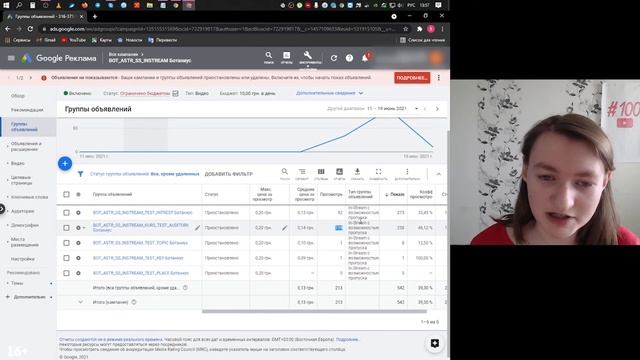Check the TEST_KEY ad group checkbox
The height and width of the screenshot is (360, 640).
click(66, 258)
